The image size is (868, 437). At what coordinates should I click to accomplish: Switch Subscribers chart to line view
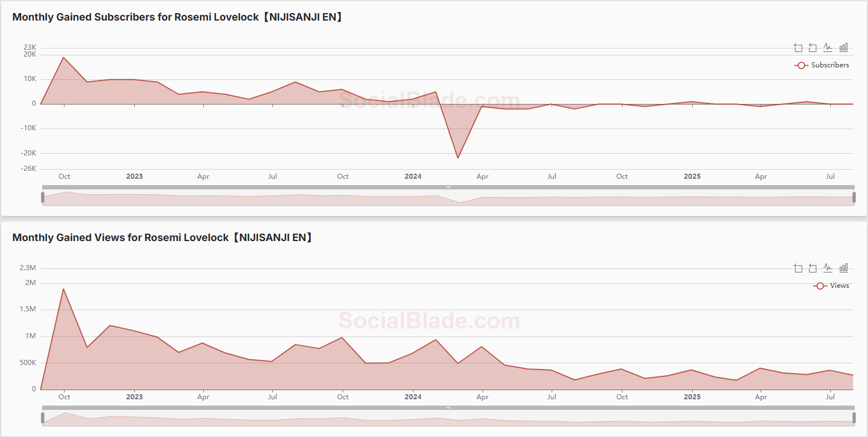(x=828, y=47)
